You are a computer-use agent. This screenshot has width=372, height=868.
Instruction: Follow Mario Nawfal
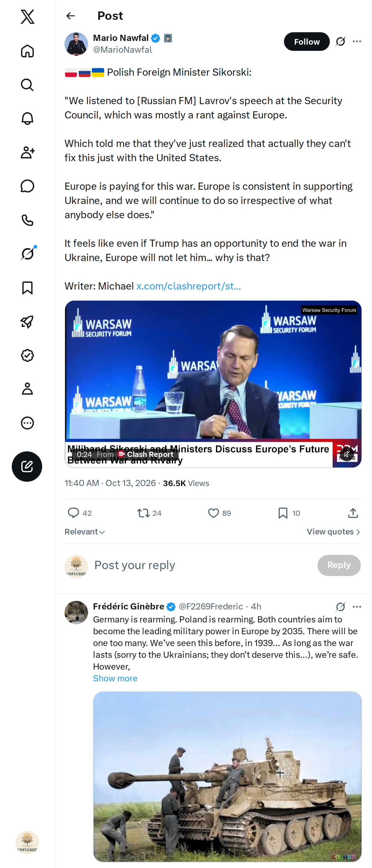[x=307, y=42]
